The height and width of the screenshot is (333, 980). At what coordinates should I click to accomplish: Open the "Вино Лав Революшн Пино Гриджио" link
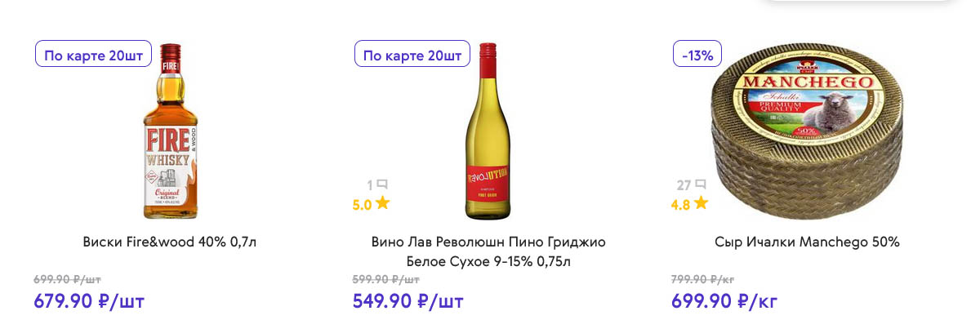pyautogui.click(x=488, y=242)
